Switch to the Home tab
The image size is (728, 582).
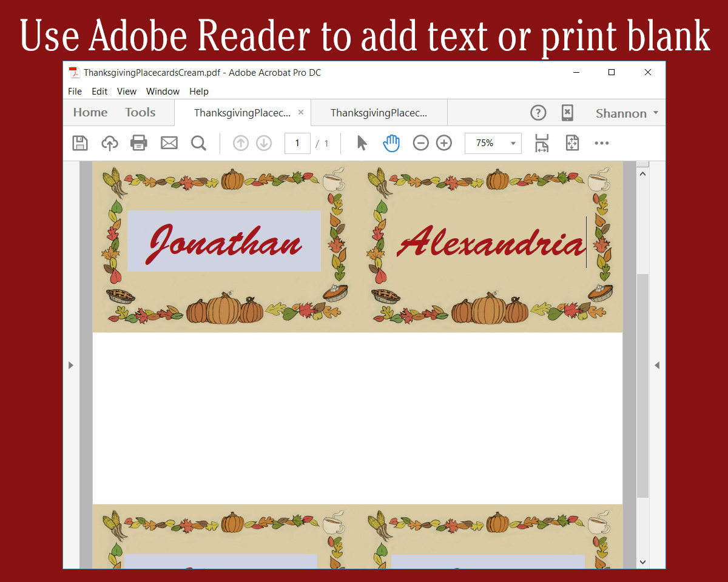pyautogui.click(x=90, y=113)
